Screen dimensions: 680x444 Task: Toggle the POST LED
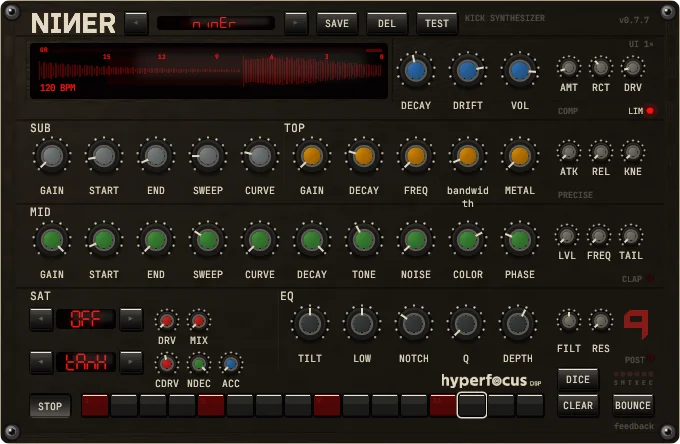[x=651, y=359]
